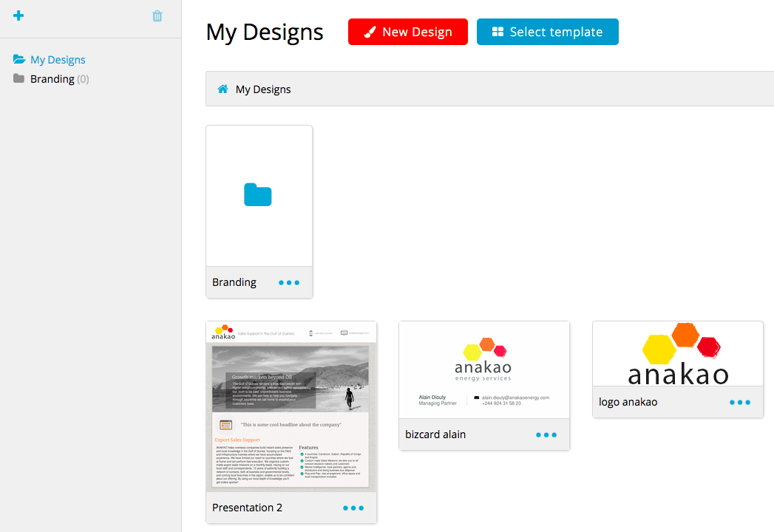Image resolution: width=774 pixels, height=532 pixels.
Task: Open the options menu on the Branding folder card
Action: (x=288, y=282)
